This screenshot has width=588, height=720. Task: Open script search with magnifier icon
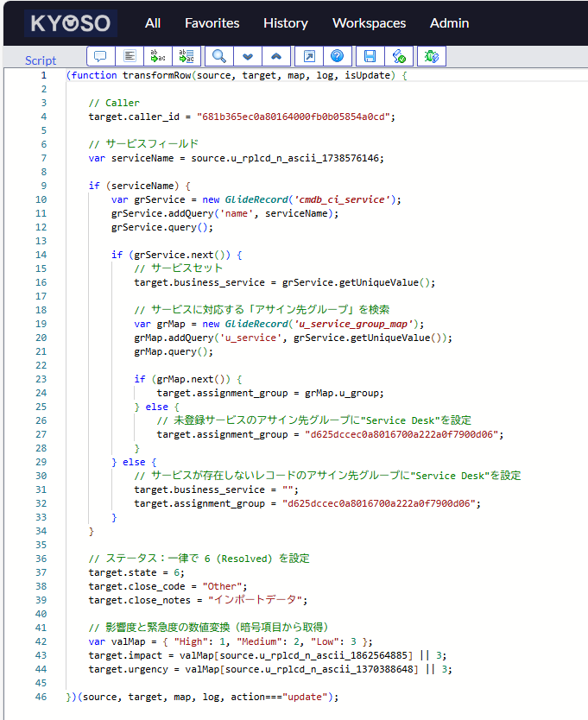[x=219, y=56]
